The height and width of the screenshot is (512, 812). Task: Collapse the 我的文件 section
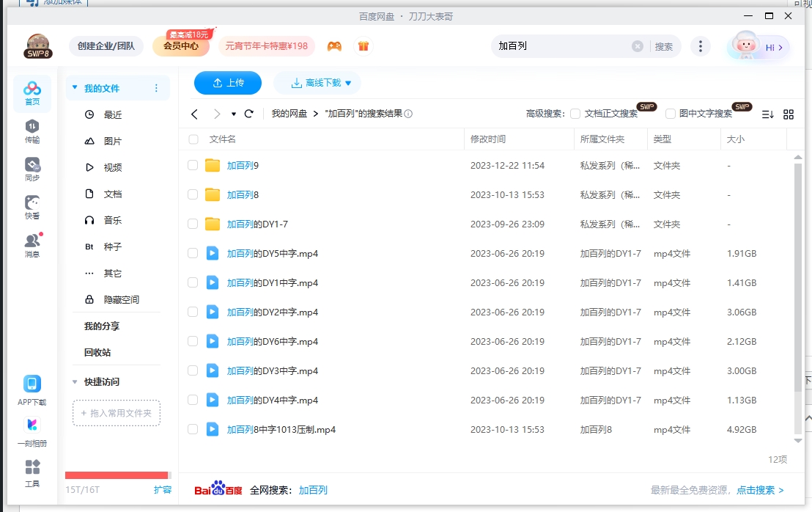point(73,87)
